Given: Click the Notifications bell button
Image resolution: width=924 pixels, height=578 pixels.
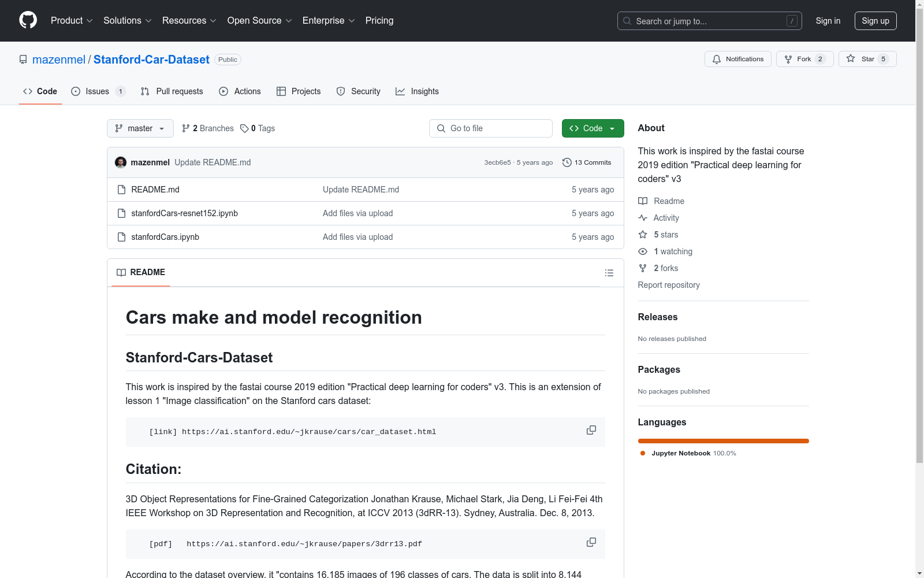Looking at the screenshot, I should [737, 59].
